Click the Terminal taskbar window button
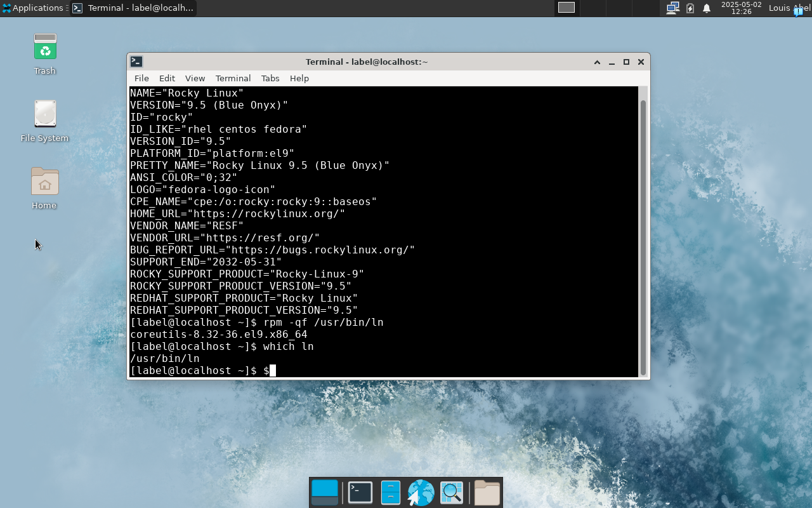Screen dimensions: 812x508 tap(133, 8)
